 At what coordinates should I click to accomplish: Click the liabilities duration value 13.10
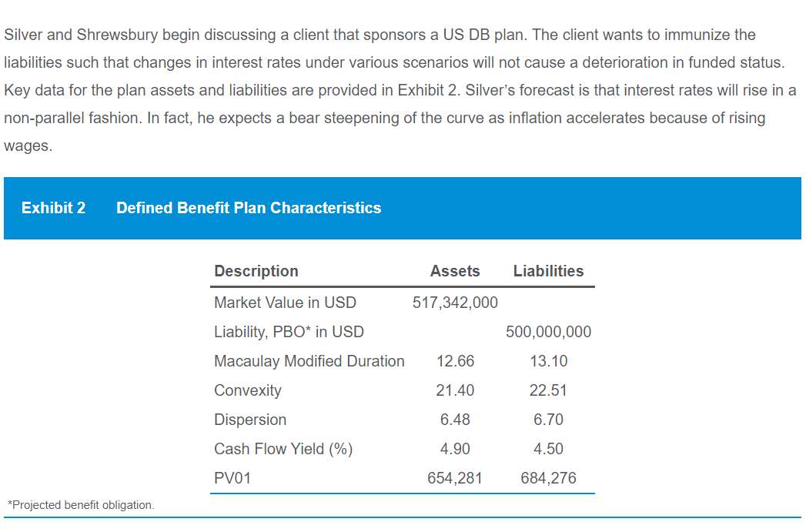[548, 361]
